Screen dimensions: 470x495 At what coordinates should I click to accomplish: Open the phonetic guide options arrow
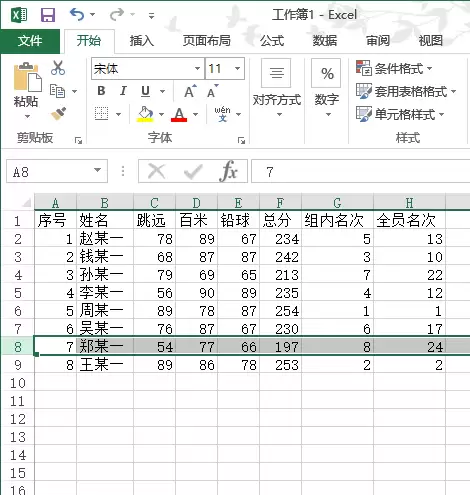tap(239, 114)
